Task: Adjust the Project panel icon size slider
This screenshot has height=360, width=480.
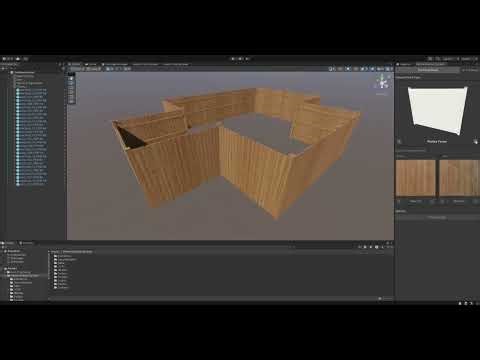Action: 386,298
